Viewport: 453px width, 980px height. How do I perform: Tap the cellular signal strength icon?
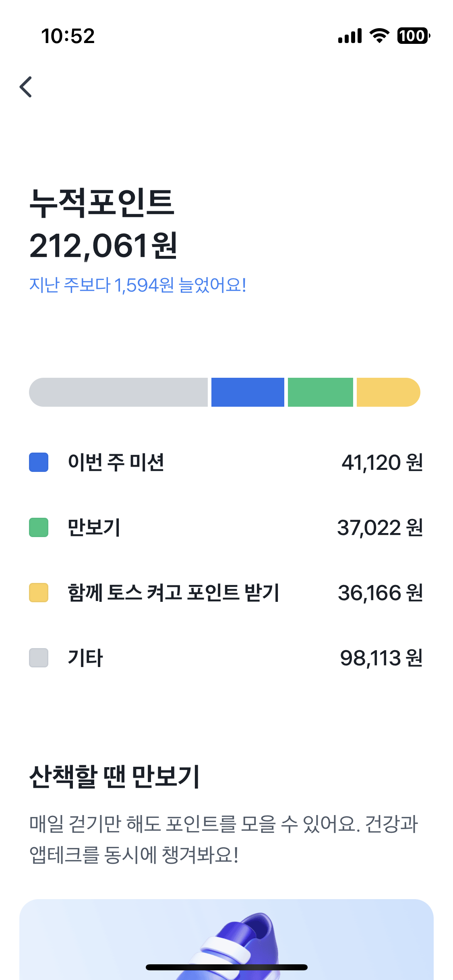[x=350, y=36]
